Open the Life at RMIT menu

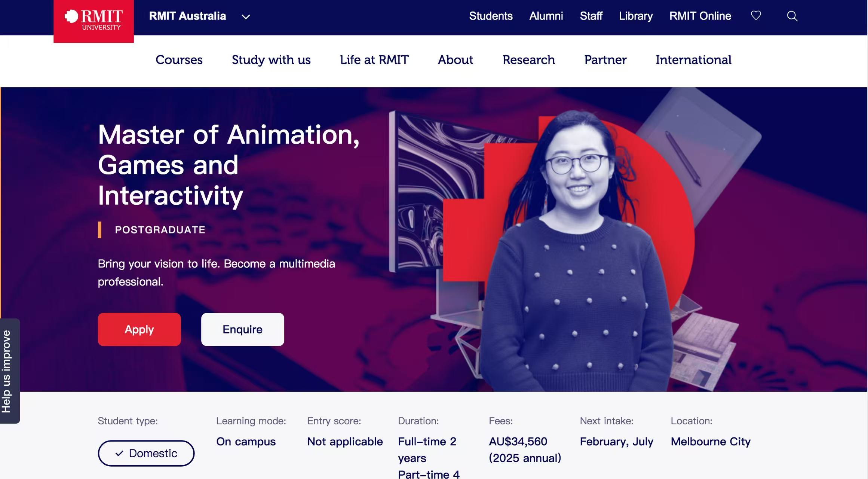point(374,60)
